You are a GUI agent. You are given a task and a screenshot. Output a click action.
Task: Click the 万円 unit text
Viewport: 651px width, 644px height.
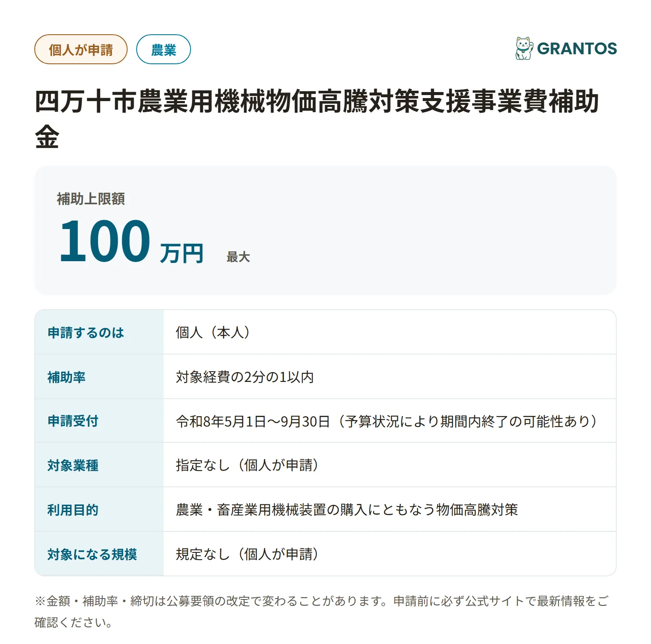pos(182,253)
